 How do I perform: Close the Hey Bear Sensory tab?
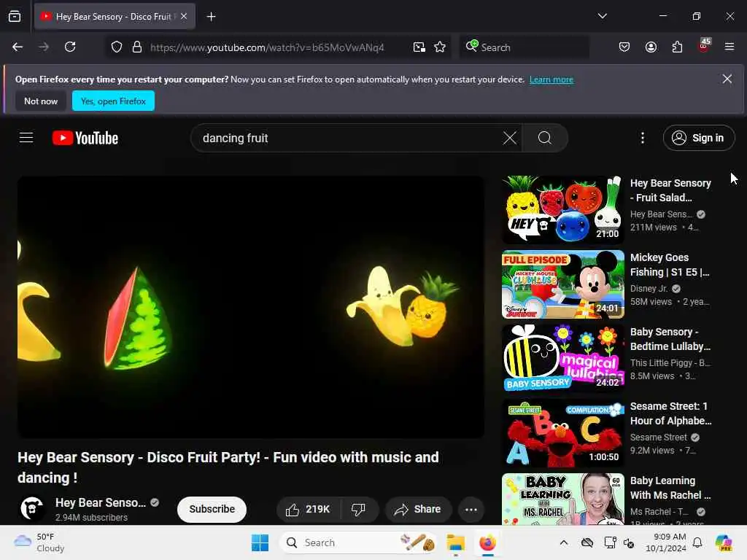pyautogui.click(x=184, y=16)
